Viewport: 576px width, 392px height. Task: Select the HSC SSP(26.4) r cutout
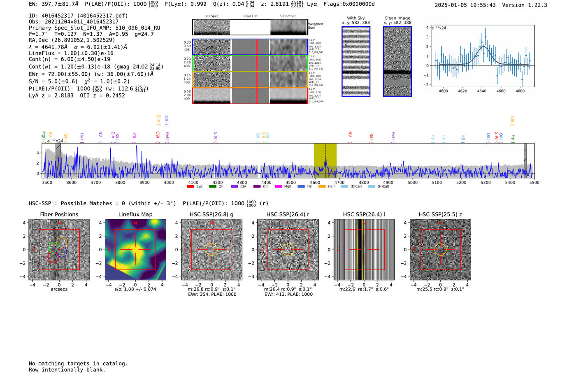pos(288,250)
